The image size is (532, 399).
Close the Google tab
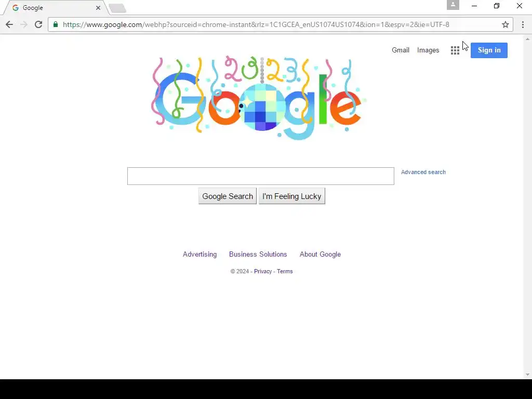(x=98, y=7)
